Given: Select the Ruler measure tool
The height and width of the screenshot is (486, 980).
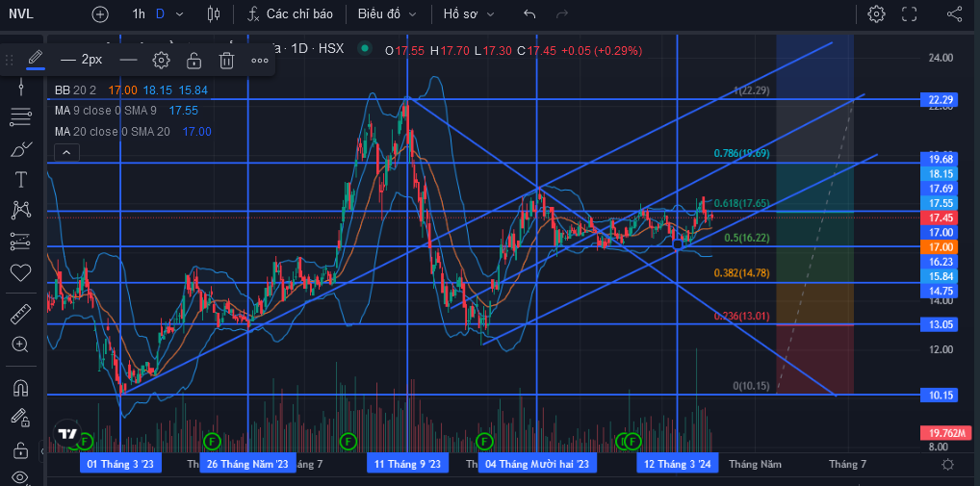Looking at the screenshot, I should 20,314.
